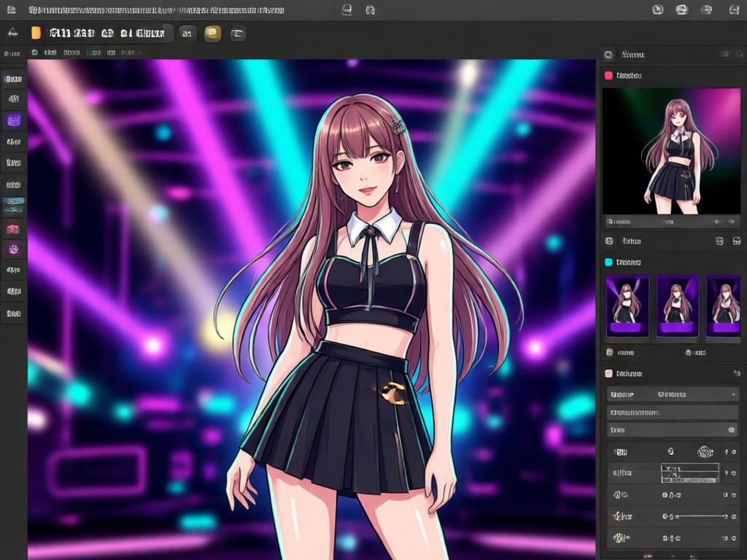Select the purple paw icon tool in the left sidebar

coord(13,249)
